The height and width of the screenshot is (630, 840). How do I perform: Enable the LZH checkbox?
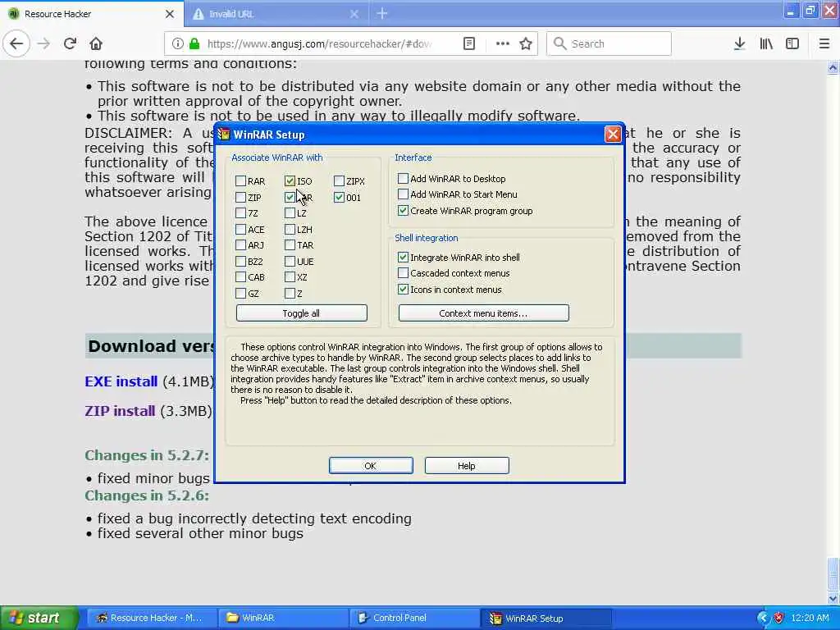point(290,230)
